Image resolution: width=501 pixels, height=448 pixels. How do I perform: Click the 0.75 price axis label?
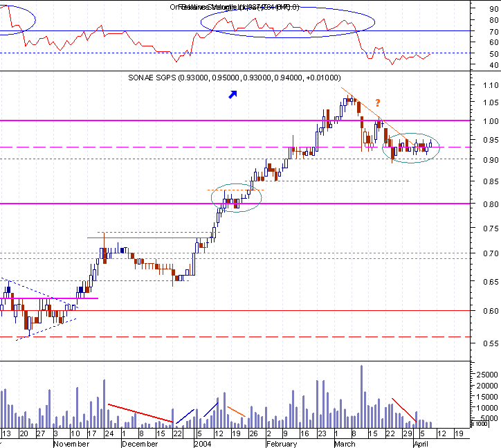[x=491, y=229]
